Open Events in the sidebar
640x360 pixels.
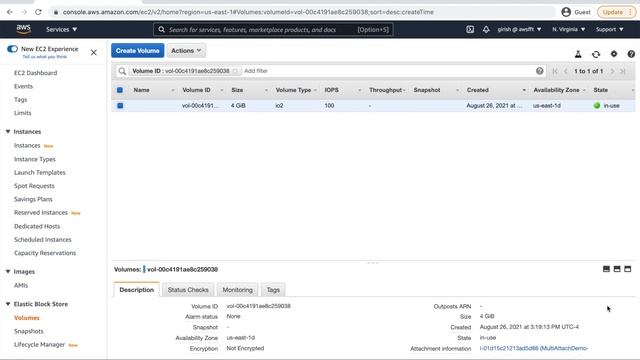point(23,86)
